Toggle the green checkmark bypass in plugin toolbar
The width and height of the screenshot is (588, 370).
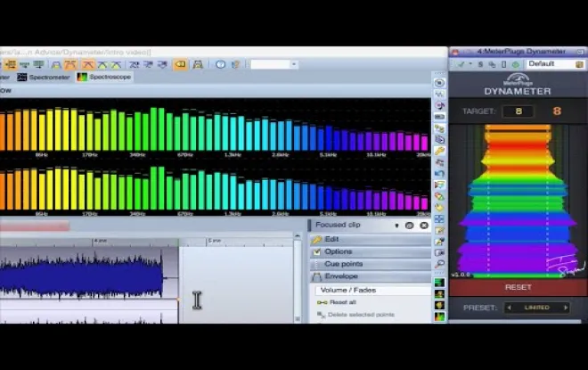tap(461, 64)
